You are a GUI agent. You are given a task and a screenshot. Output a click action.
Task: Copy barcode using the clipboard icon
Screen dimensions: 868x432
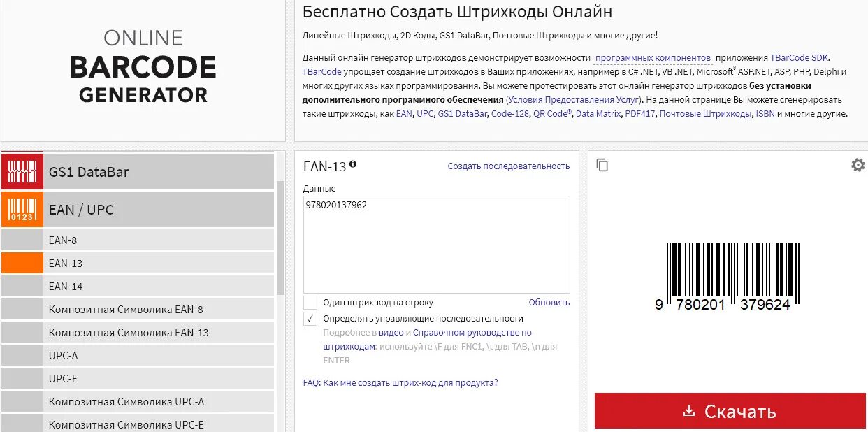pyautogui.click(x=602, y=165)
